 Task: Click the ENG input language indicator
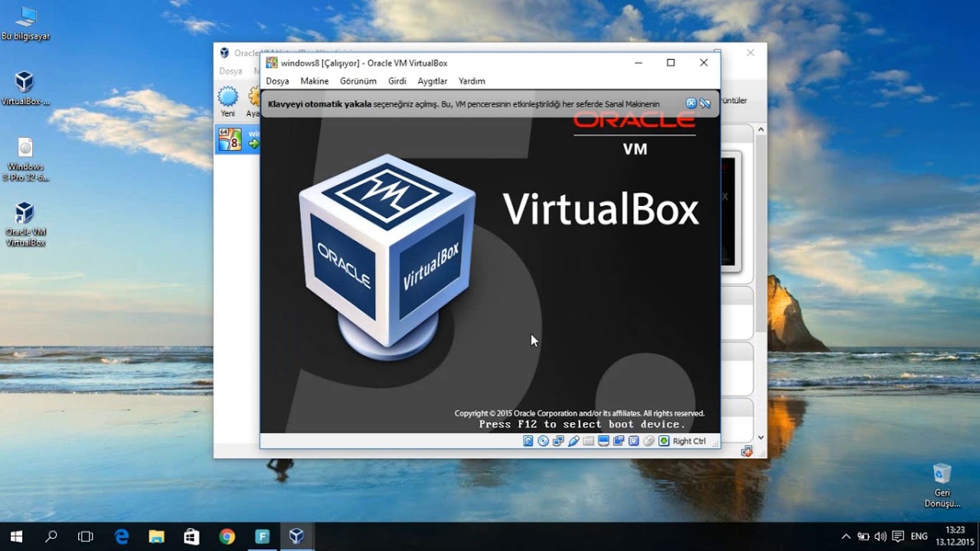point(920,536)
